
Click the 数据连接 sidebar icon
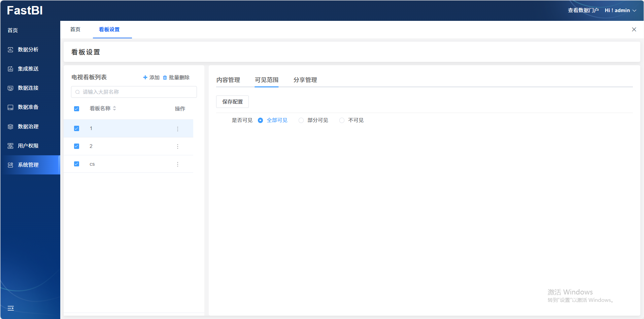point(10,88)
